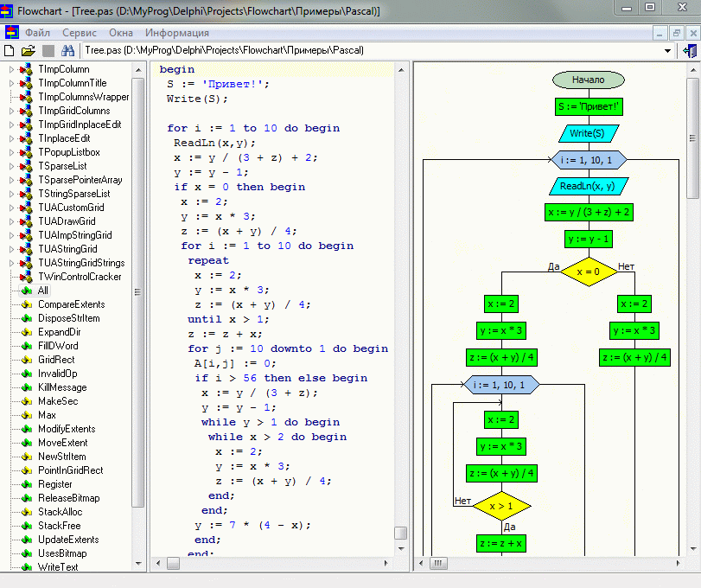Screen dimensions: 701x588
Task: Click the green icon beside CompareExtents
Action: click(26, 304)
